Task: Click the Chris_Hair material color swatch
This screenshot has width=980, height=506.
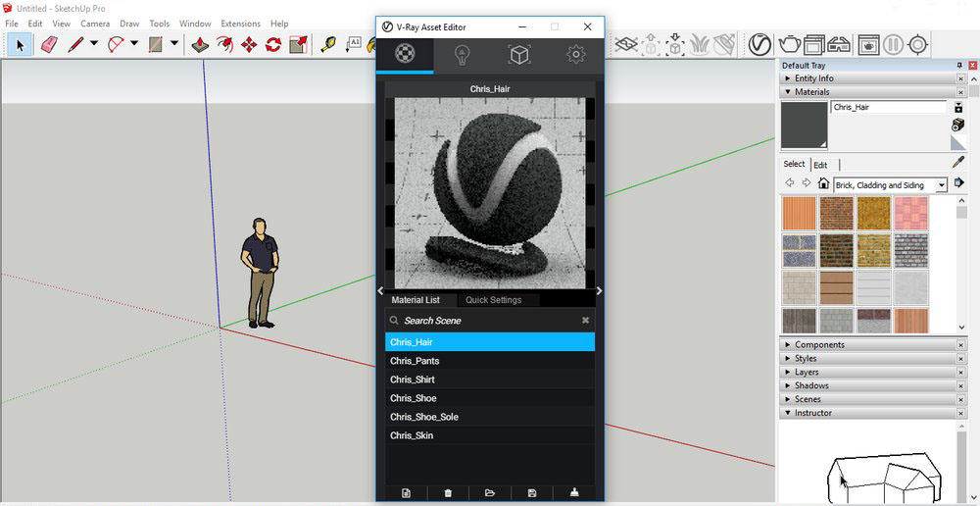Action: pyautogui.click(x=805, y=126)
